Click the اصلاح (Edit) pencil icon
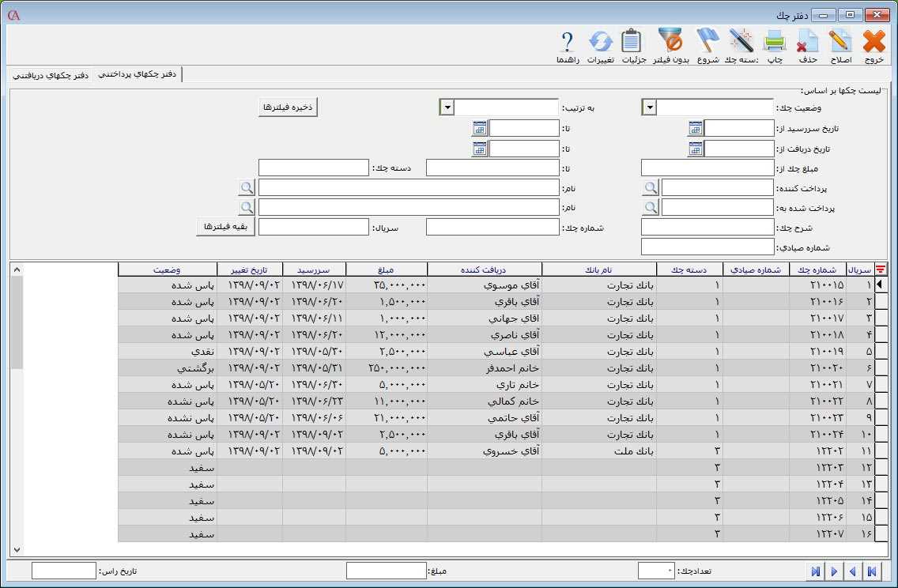Image resolution: width=898 pixels, height=588 pixels. [x=840, y=42]
